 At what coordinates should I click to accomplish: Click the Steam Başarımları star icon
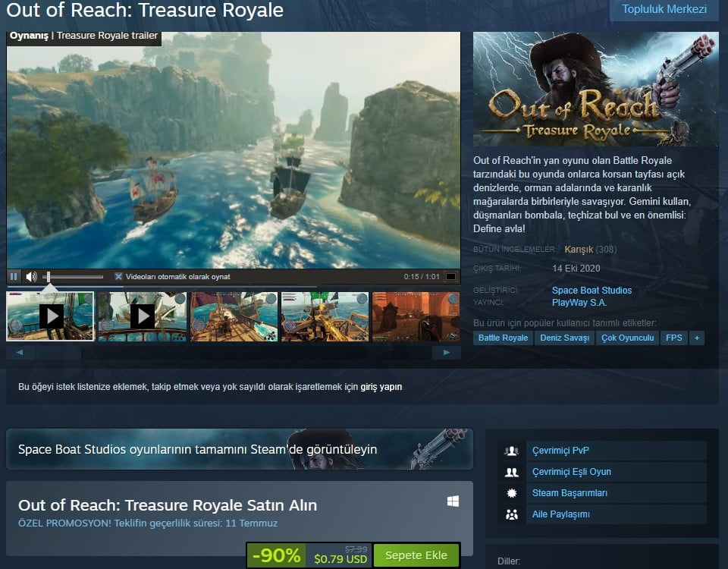tap(511, 492)
